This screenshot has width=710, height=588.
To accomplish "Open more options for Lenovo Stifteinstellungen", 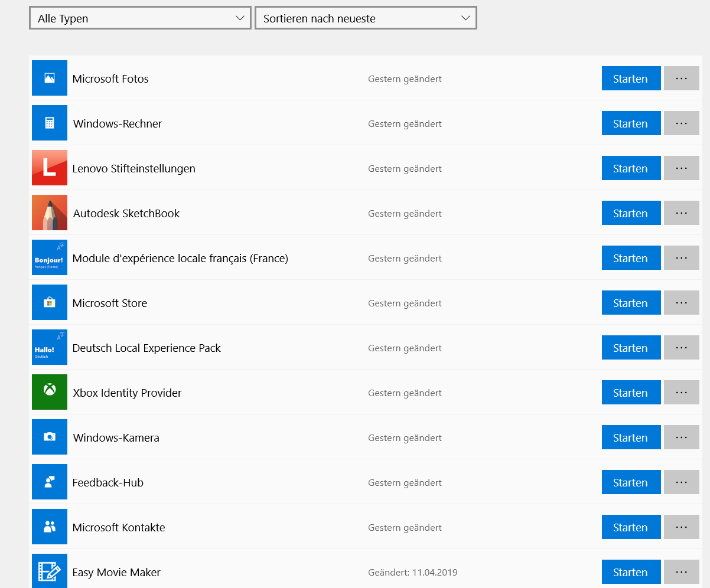I will (682, 168).
